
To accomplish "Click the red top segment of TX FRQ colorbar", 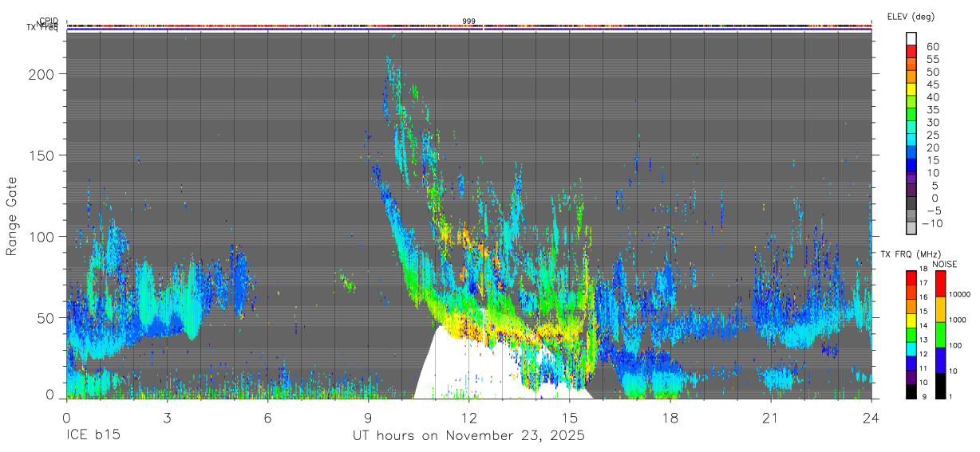I will coord(911,277).
